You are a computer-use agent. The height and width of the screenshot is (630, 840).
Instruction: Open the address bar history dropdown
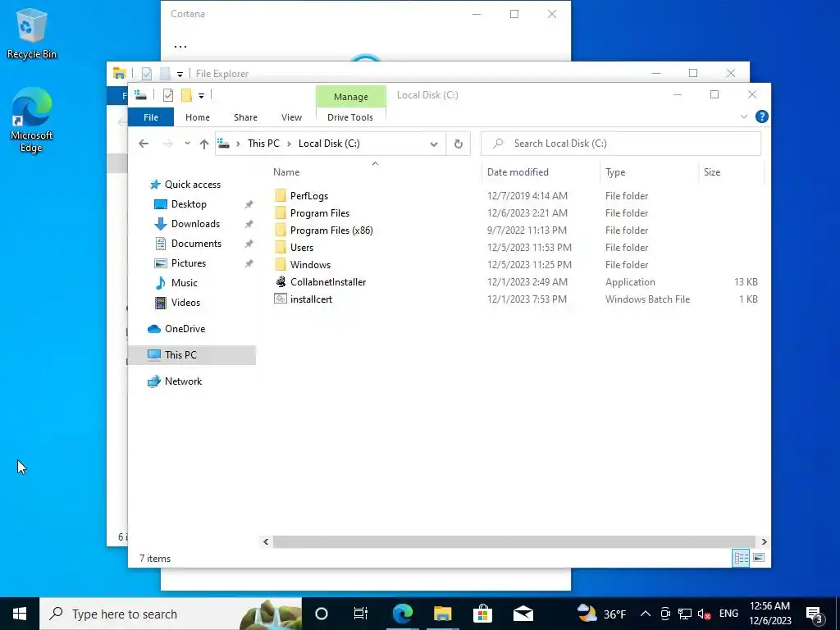(x=434, y=144)
